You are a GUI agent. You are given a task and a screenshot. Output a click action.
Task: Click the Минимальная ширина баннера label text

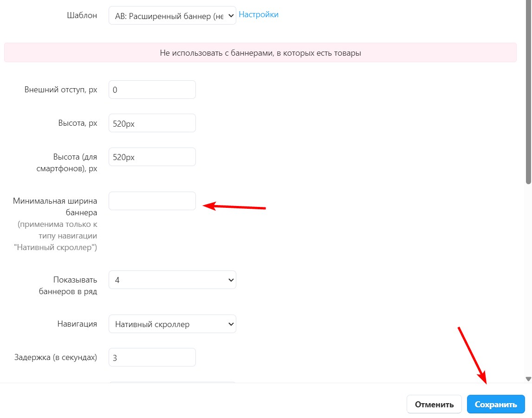click(55, 207)
